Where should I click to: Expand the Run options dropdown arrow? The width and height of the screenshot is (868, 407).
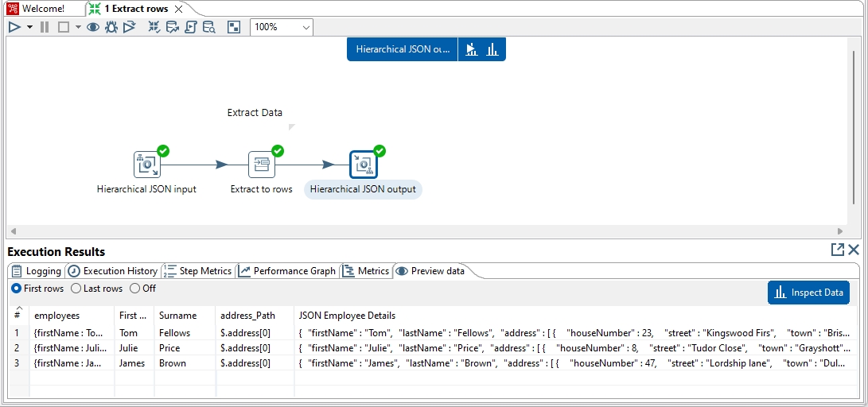pyautogui.click(x=29, y=27)
